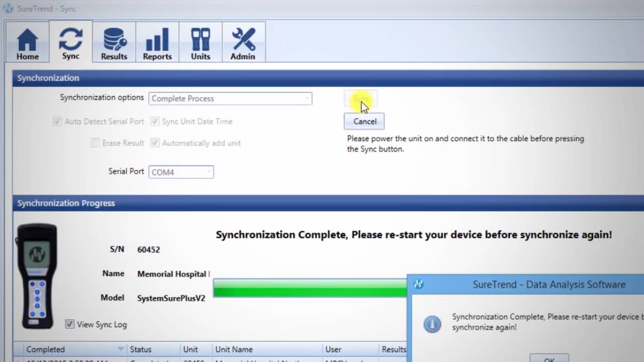Click the User column header
This screenshot has height=362, width=644.
click(350, 349)
